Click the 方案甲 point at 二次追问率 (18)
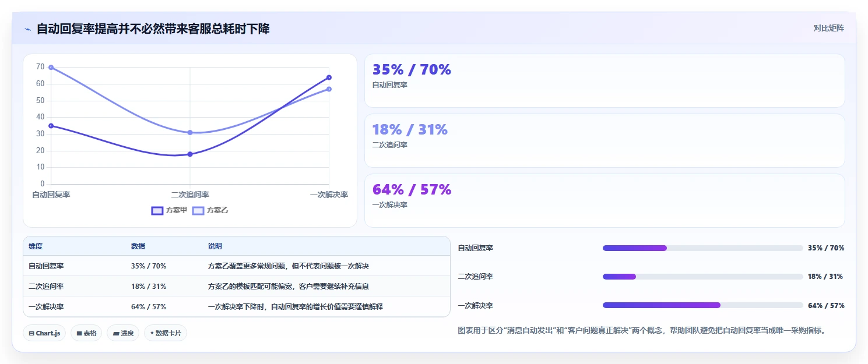Image resolution: width=868 pixels, height=364 pixels. 190,154
